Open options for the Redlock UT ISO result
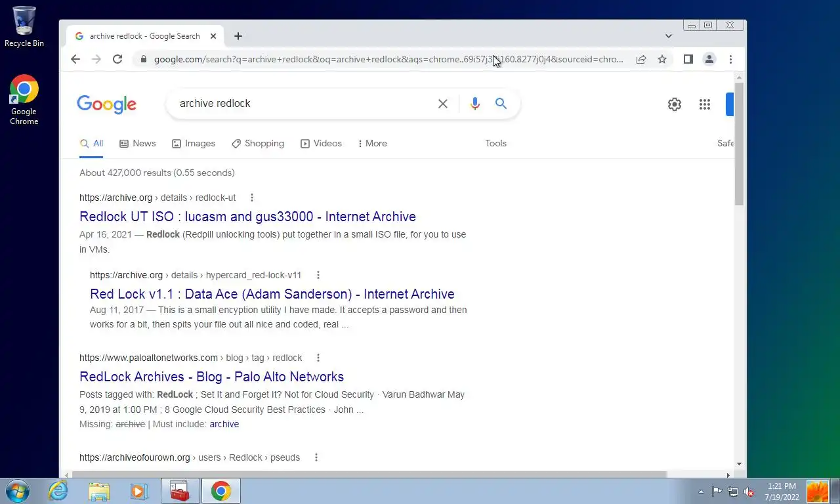840x504 pixels. tap(251, 198)
